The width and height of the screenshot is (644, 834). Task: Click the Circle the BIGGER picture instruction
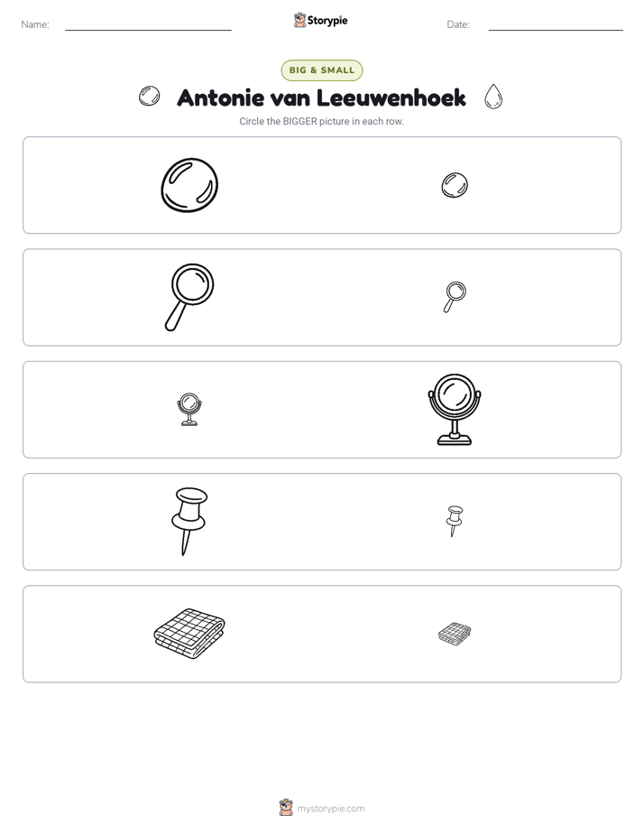[x=321, y=121]
